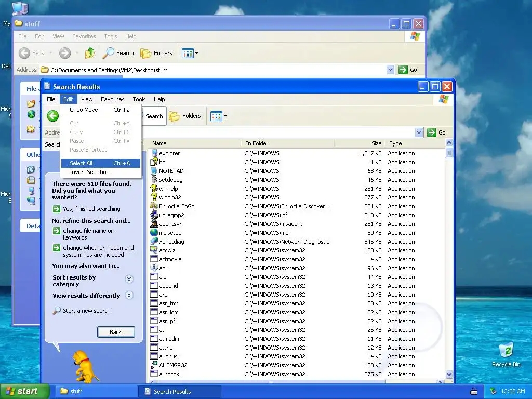The image size is (532, 399).
Task: Open Tools menu in the stuff window
Action: click(x=110, y=36)
